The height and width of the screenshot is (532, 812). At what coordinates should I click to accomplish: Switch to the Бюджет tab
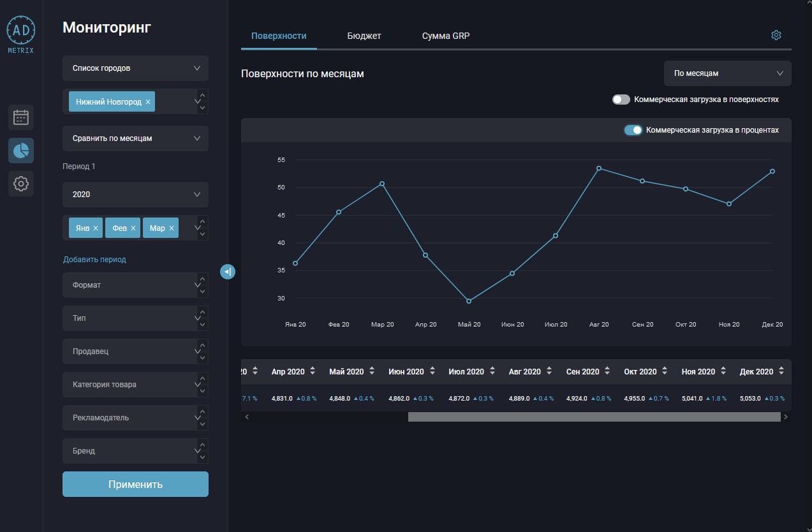364,36
